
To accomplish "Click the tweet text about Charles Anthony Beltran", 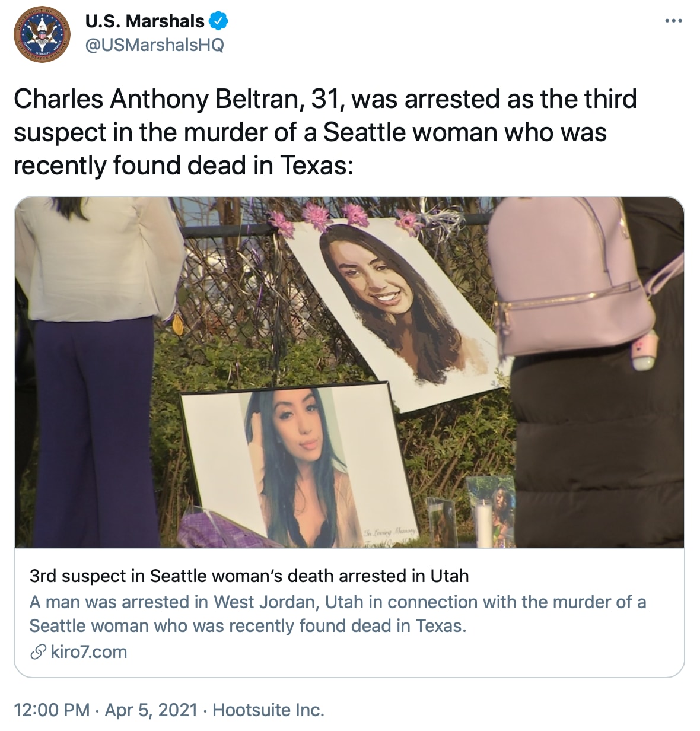I will [x=325, y=132].
